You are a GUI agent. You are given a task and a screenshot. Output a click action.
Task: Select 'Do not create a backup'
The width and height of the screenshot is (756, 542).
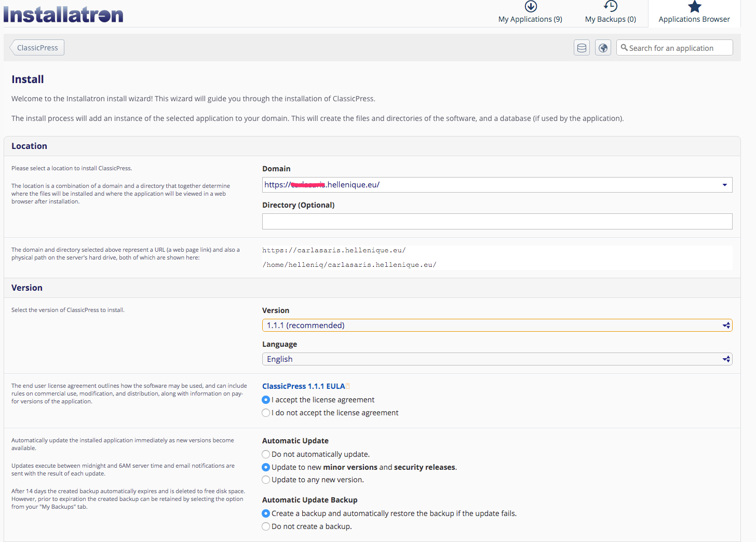click(x=266, y=526)
